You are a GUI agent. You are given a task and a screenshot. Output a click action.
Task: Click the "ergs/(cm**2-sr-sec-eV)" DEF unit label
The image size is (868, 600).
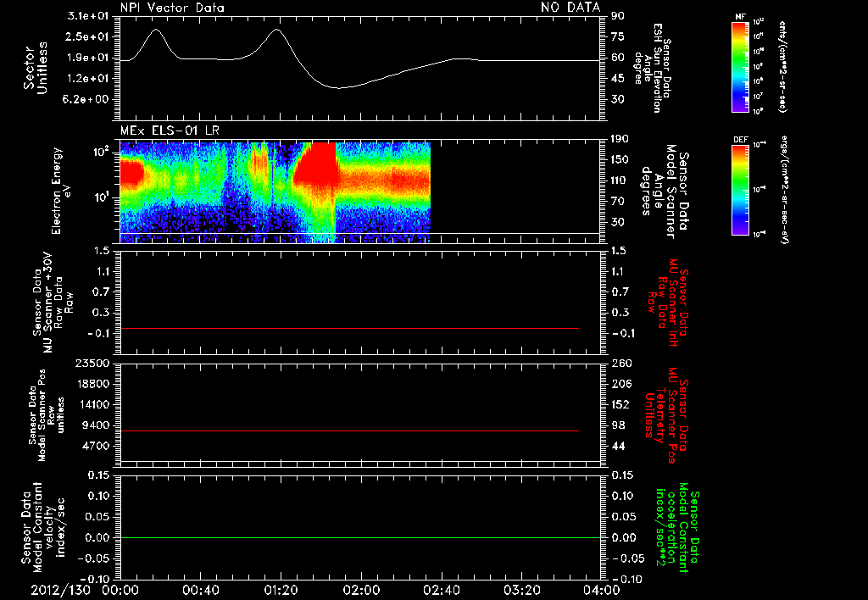click(x=783, y=190)
